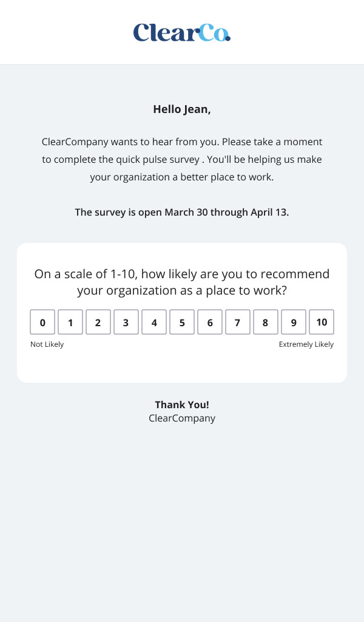Click the ClearCompany signature text
This screenshot has height=622, width=364.
point(182,418)
